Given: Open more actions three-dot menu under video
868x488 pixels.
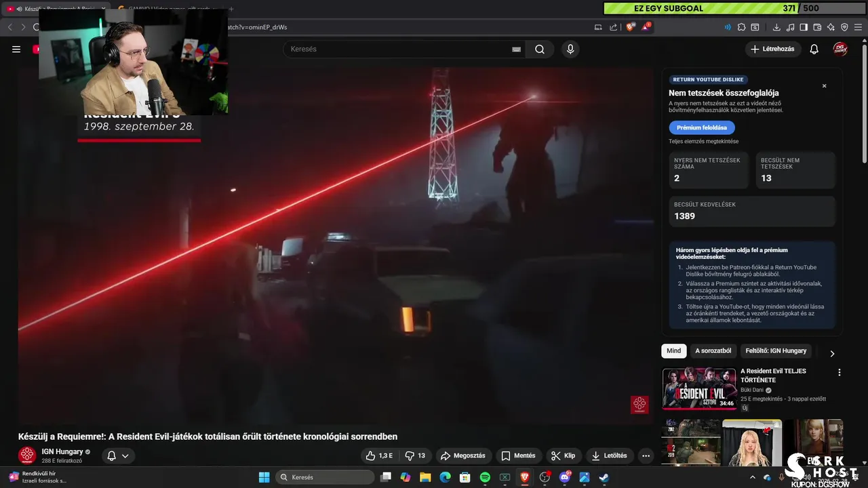Looking at the screenshot, I should pyautogui.click(x=646, y=455).
